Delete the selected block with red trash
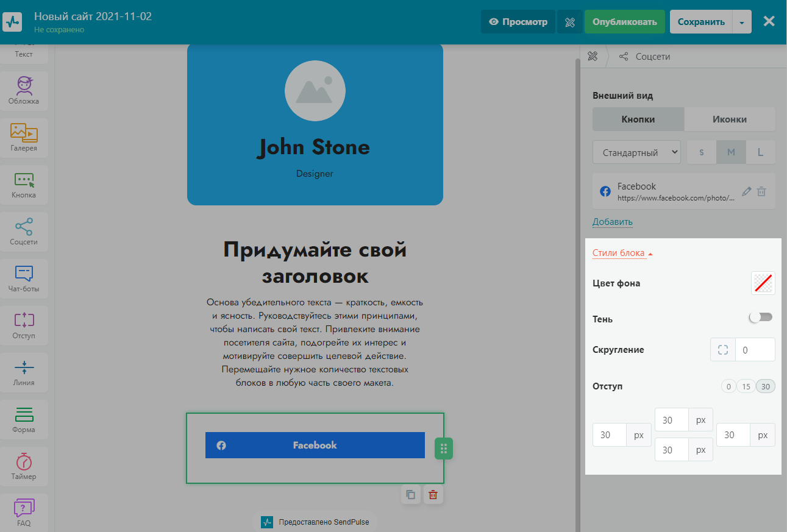787x532 pixels. click(x=433, y=495)
